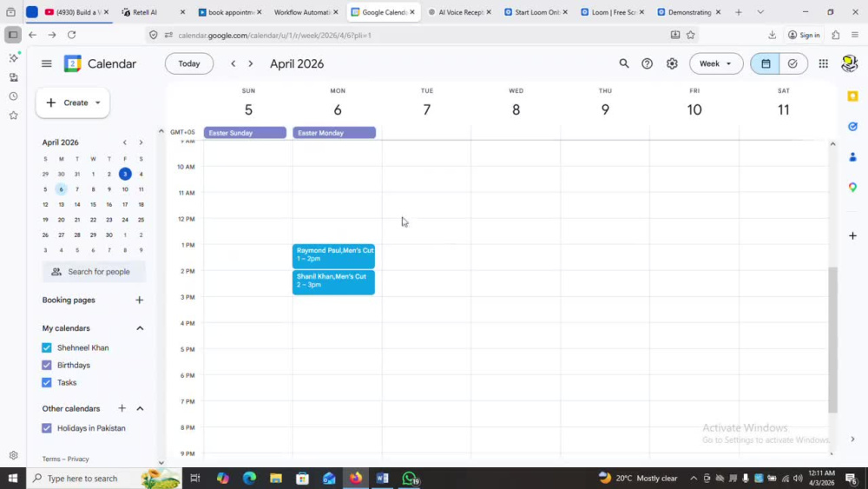Switch to Retell AI browser tab
868x489 pixels.
[x=152, y=12]
